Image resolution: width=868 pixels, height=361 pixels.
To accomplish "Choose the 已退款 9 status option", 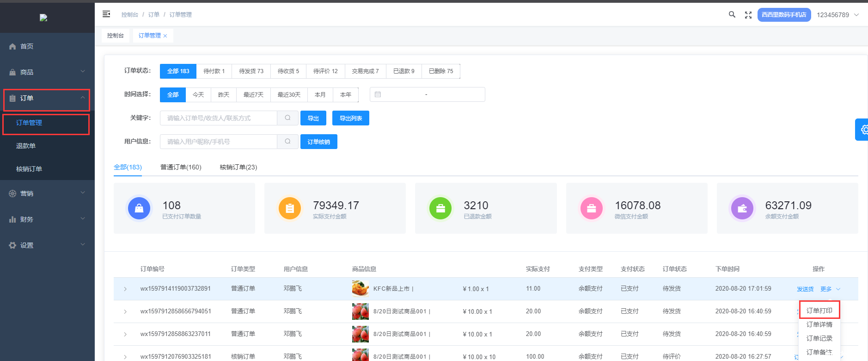I will click(x=403, y=71).
